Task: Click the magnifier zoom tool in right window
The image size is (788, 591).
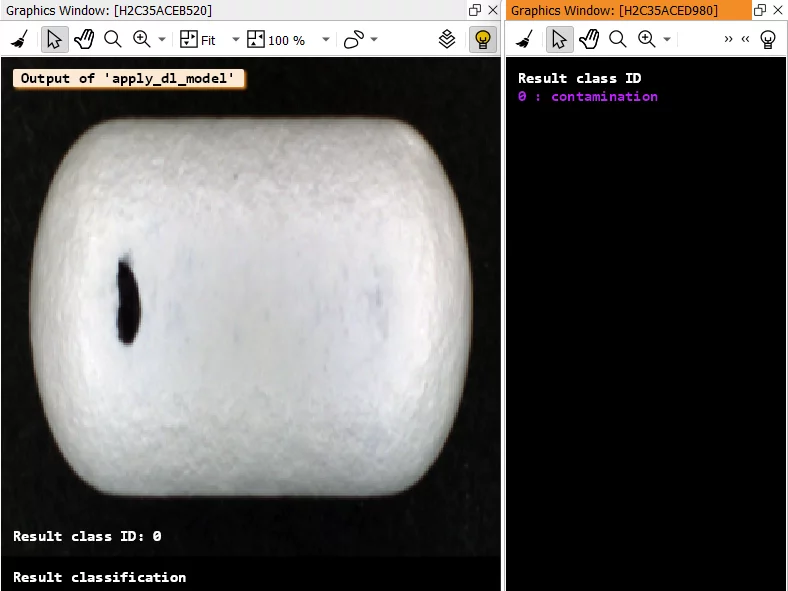Action: pos(618,40)
